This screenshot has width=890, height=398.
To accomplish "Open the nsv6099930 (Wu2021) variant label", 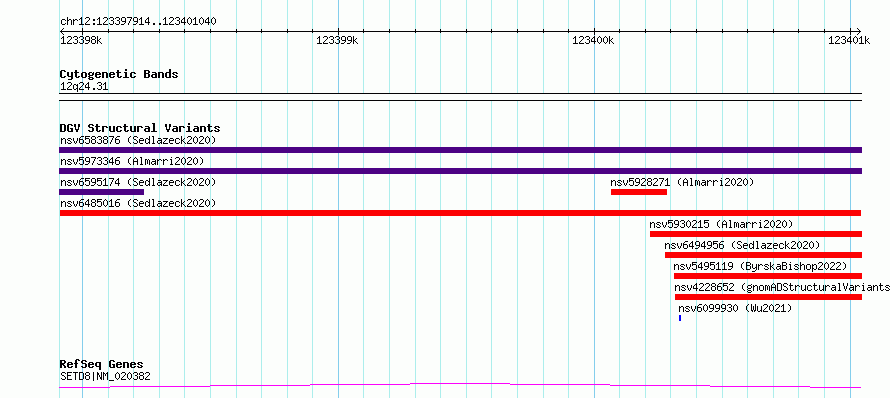I will point(735,308).
